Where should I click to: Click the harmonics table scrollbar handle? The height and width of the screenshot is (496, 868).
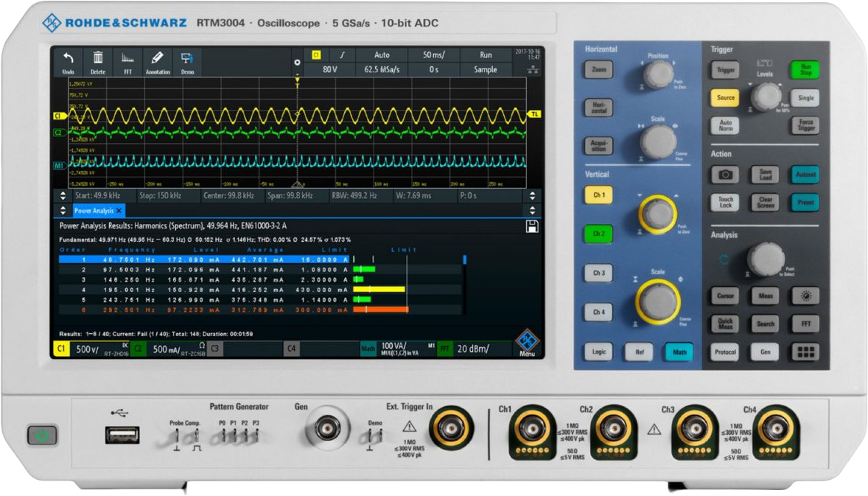[x=464, y=259]
